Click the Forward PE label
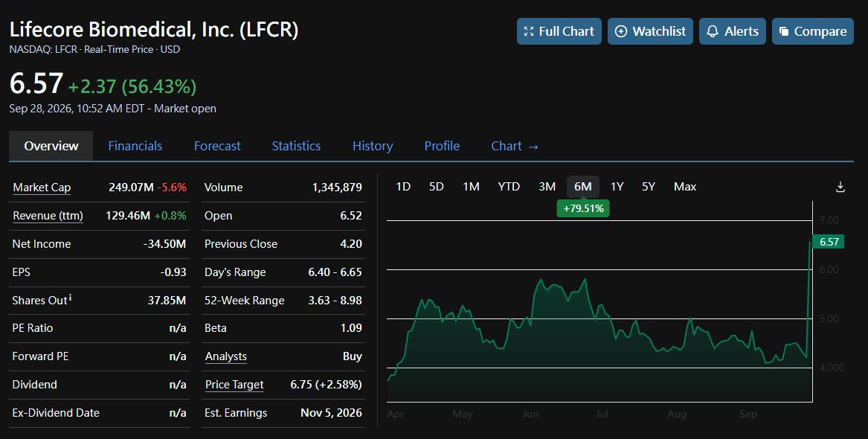Screen dimensions: 868x439 pos(40,356)
